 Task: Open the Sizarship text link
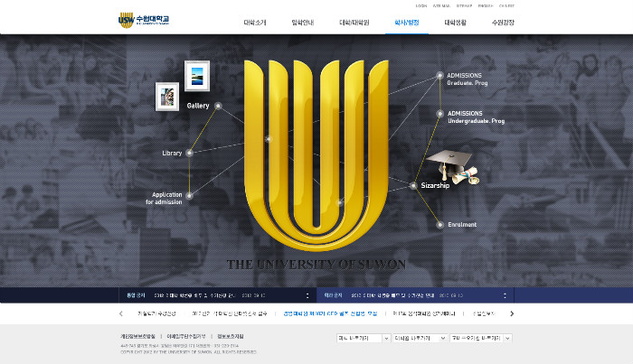point(435,185)
